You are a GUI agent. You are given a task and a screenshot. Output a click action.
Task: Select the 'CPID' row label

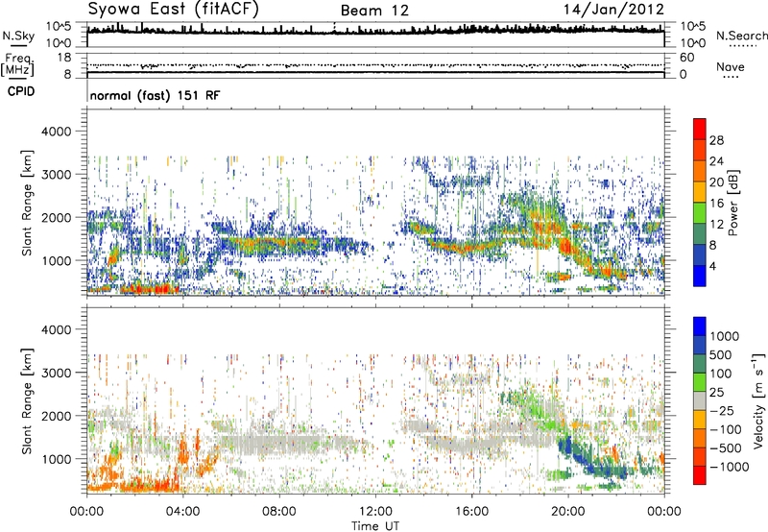point(21,91)
